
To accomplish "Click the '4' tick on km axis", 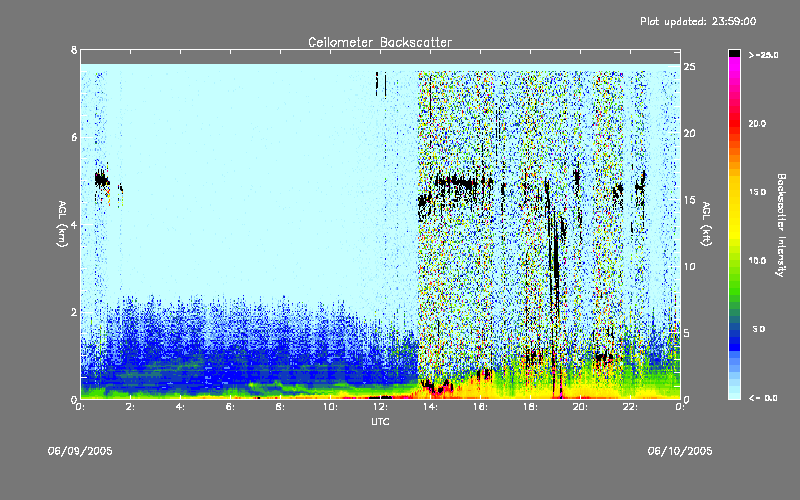I will (74, 224).
